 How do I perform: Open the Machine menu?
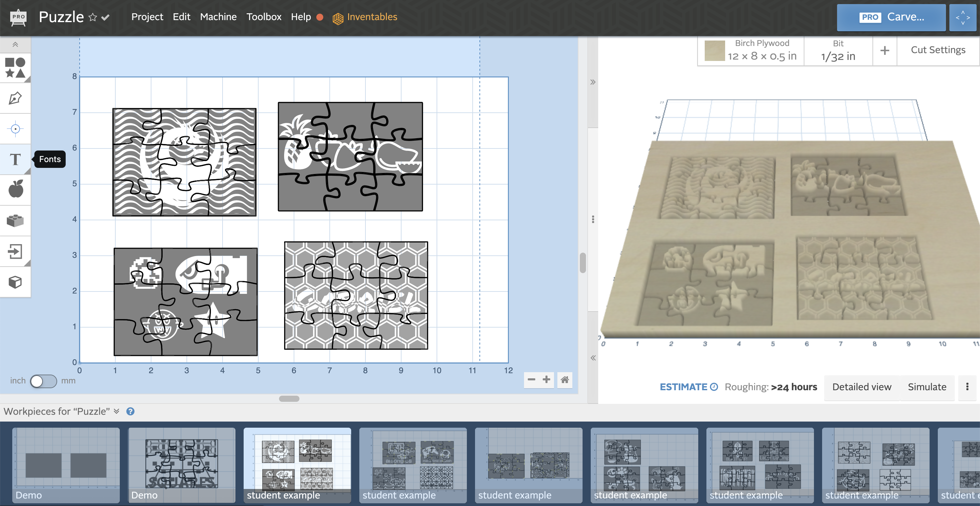coord(218,17)
